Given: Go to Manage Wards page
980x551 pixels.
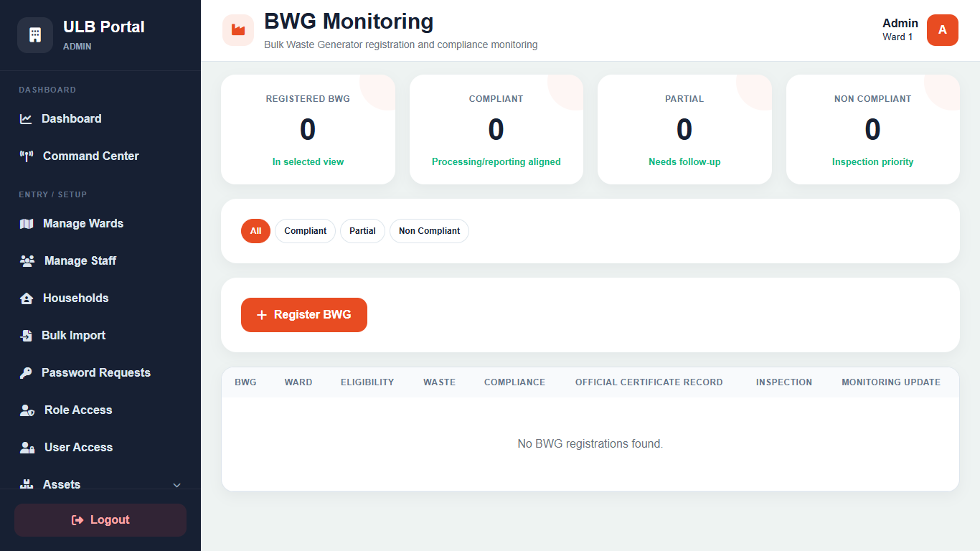Looking at the screenshot, I should click(100, 224).
